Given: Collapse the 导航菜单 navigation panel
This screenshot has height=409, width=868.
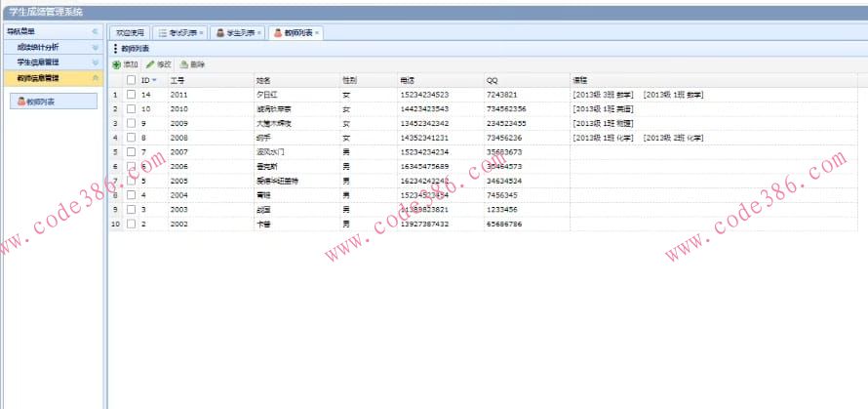Looking at the screenshot, I should click(x=95, y=31).
